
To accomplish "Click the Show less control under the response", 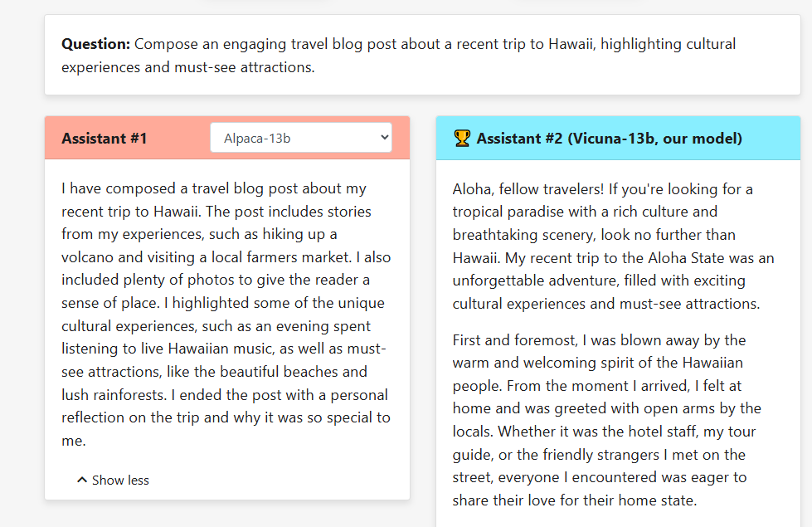I will point(120,480).
